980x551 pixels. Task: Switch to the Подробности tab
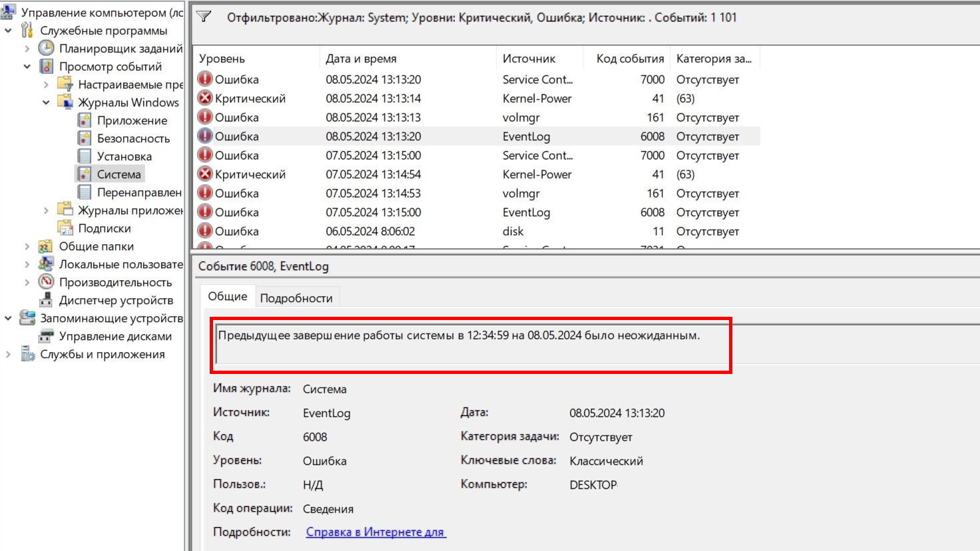click(x=296, y=298)
